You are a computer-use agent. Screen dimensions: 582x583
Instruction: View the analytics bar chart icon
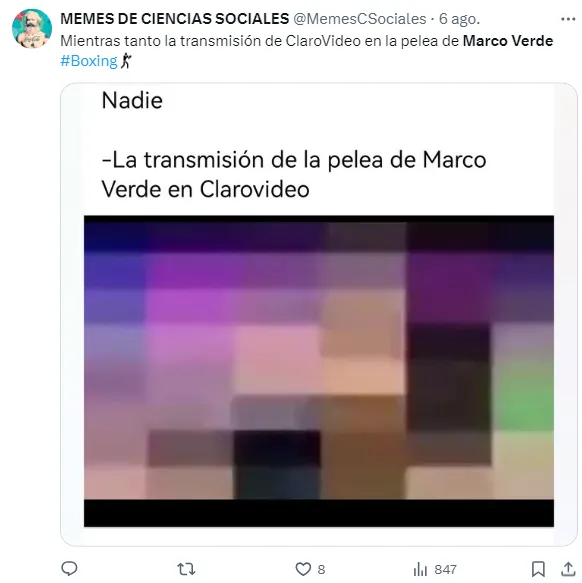pos(420,569)
